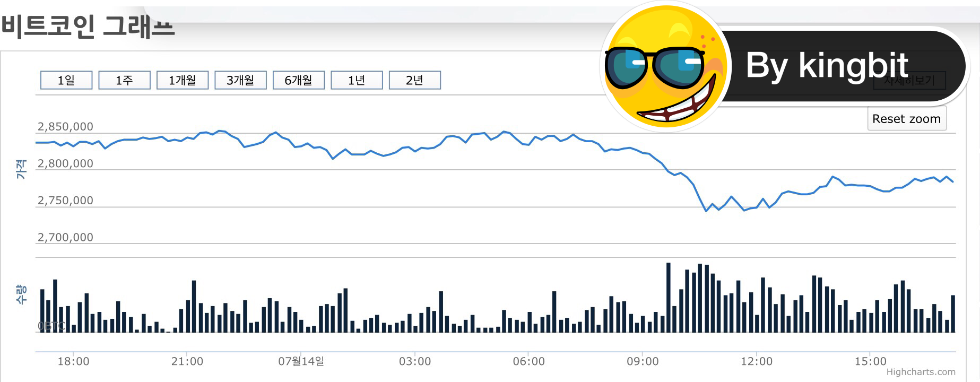
Task: Click the 18:00 time axis label
Action: point(73,361)
